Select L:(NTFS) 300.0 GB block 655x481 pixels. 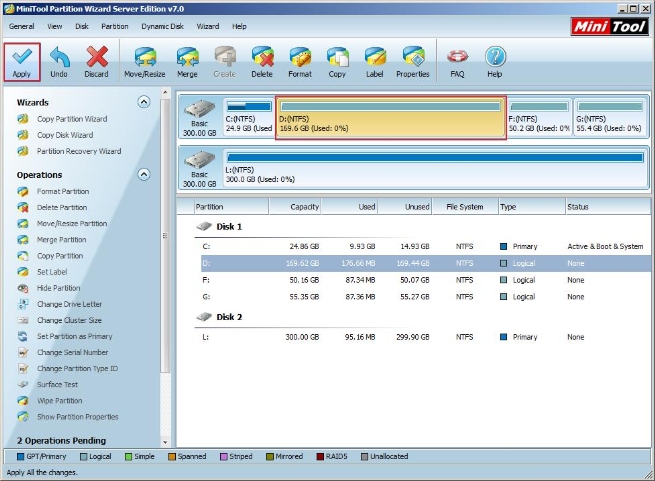tap(435, 168)
